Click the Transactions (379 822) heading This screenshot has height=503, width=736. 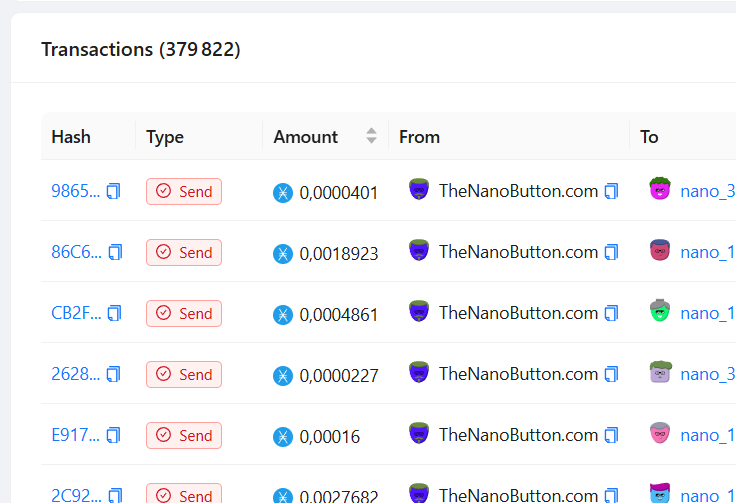141,49
